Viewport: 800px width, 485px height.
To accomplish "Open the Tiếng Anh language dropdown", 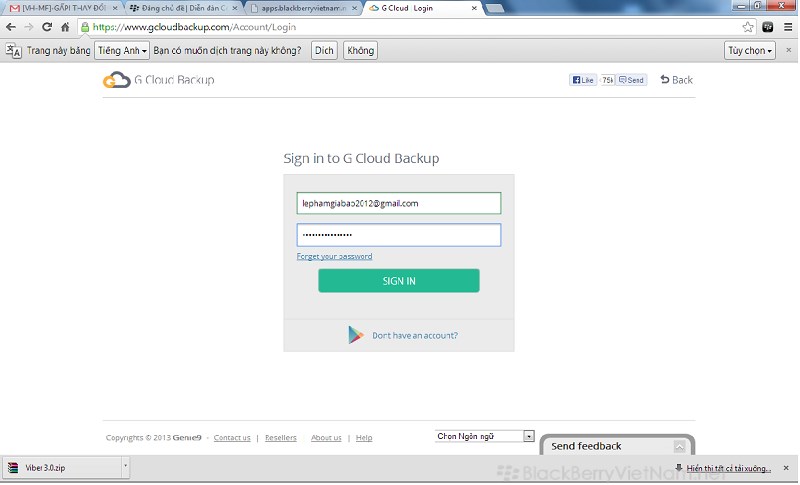I will tap(122, 50).
